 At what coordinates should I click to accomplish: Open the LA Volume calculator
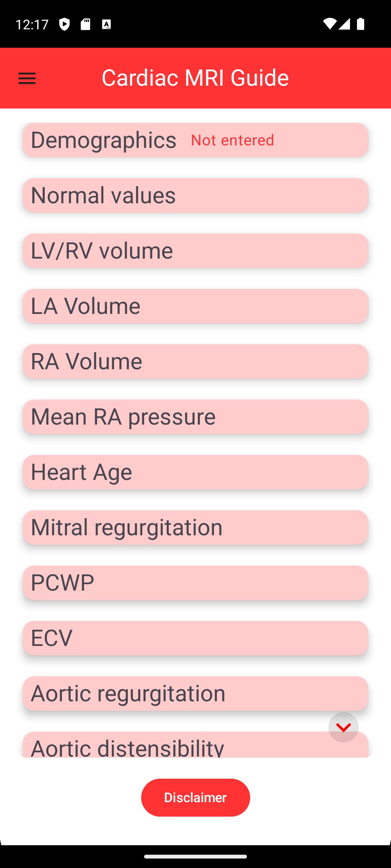[x=195, y=306]
